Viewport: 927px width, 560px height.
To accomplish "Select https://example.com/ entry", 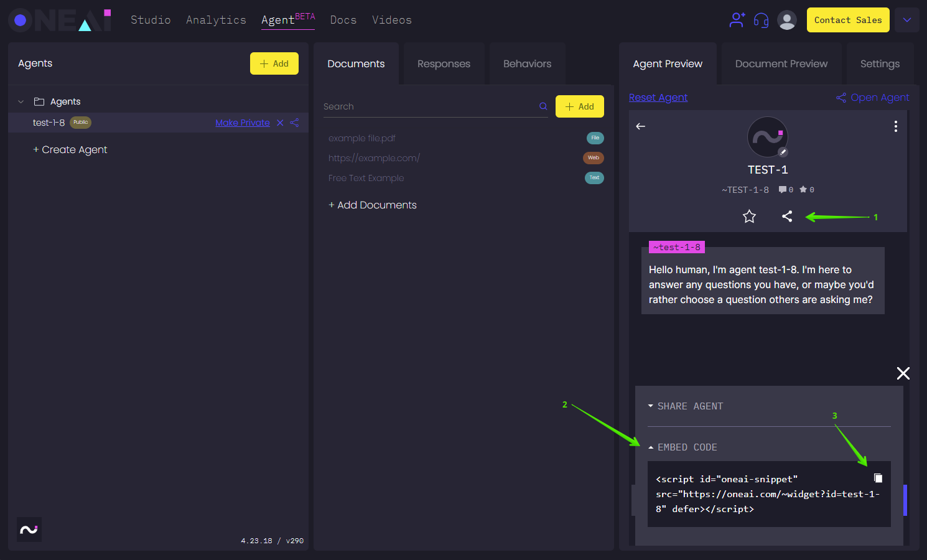I will click(374, 158).
